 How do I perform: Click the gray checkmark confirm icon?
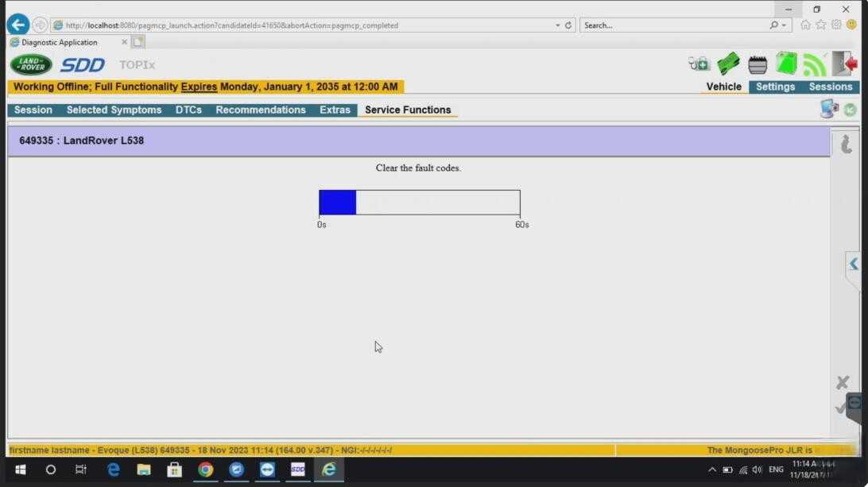pyautogui.click(x=841, y=408)
